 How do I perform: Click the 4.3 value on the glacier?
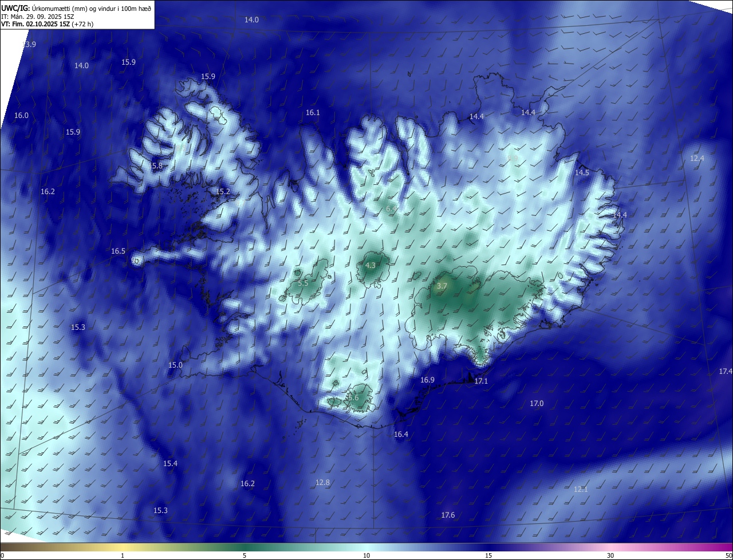(370, 265)
